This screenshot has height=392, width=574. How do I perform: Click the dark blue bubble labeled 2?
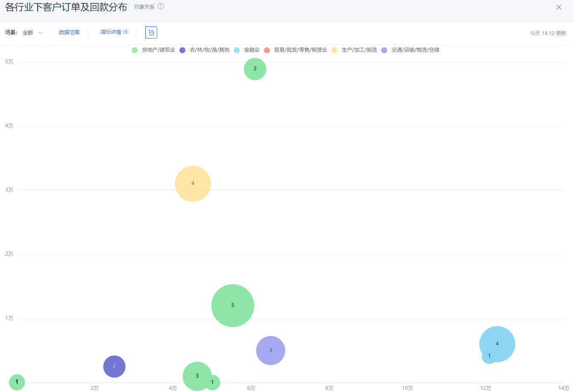point(114,366)
